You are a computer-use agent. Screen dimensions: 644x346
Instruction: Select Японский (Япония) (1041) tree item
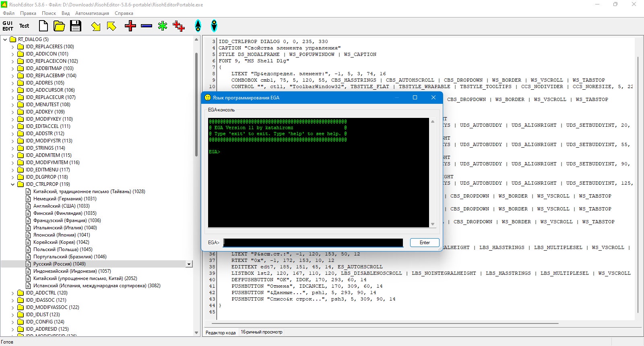62,235
